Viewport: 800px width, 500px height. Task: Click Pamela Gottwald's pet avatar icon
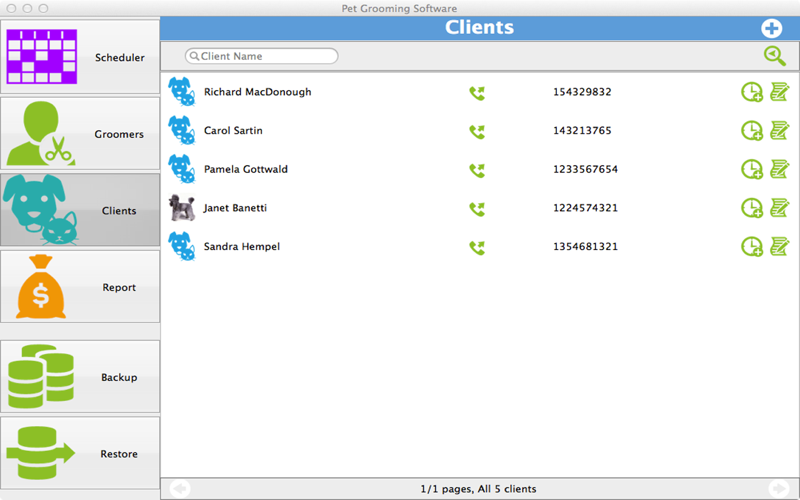[182, 169]
